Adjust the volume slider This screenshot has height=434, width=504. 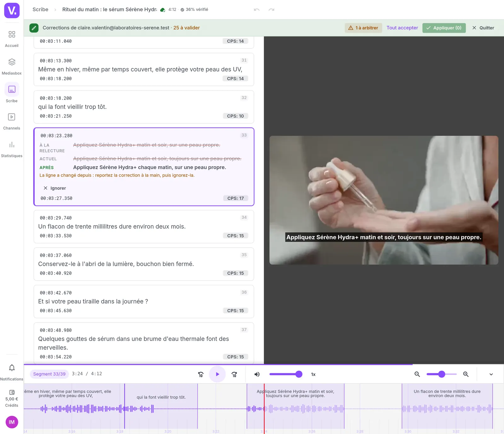[286, 374]
